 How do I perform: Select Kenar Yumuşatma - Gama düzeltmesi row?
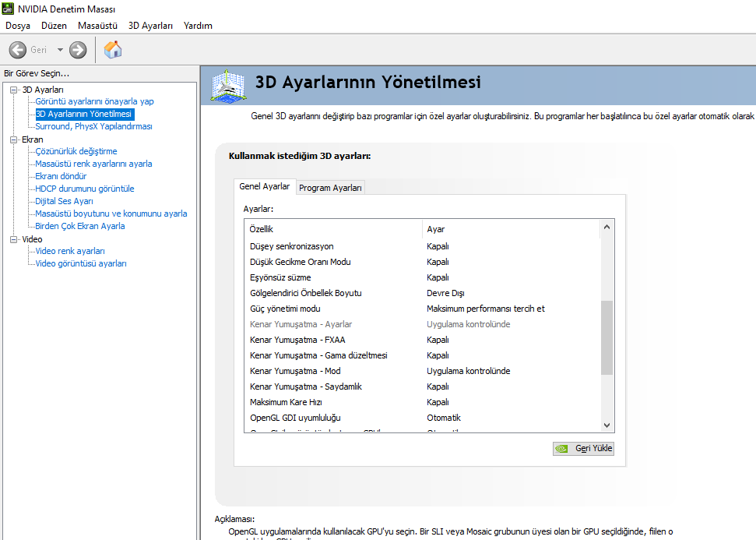pos(422,355)
